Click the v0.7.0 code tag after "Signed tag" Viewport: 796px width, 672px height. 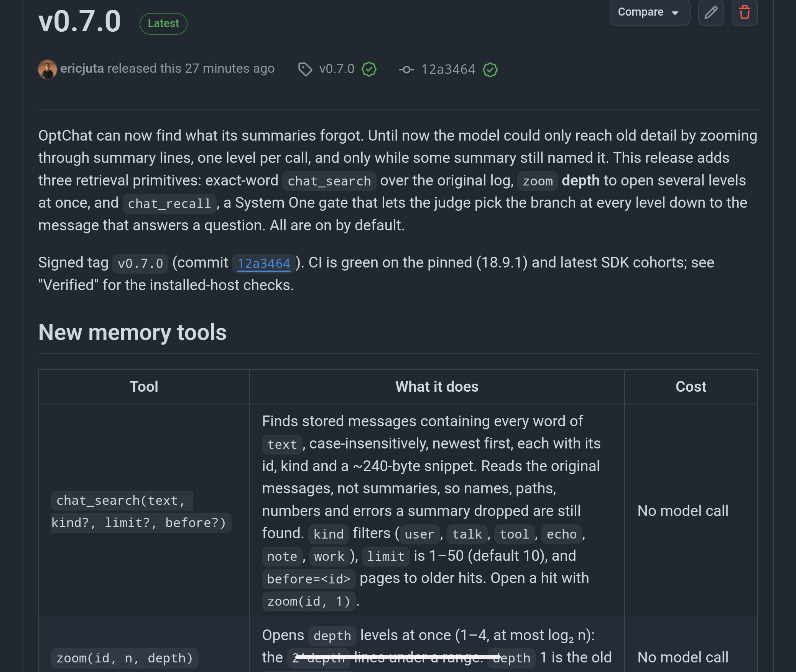click(140, 264)
